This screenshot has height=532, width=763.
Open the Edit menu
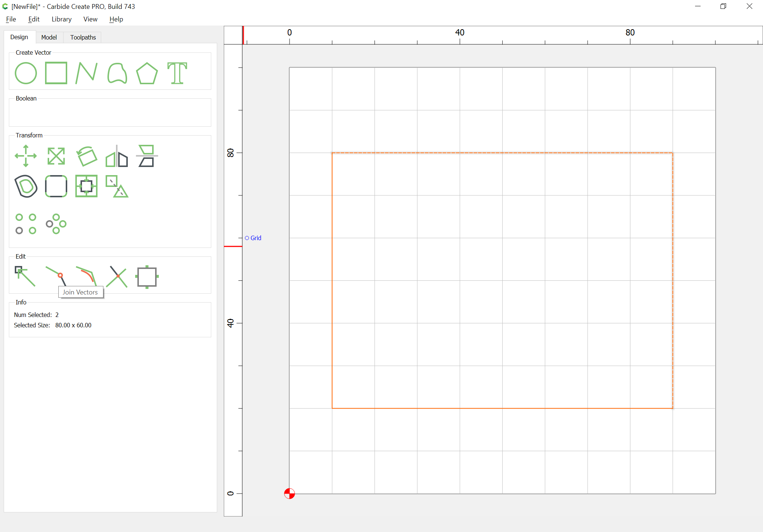coord(34,19)
